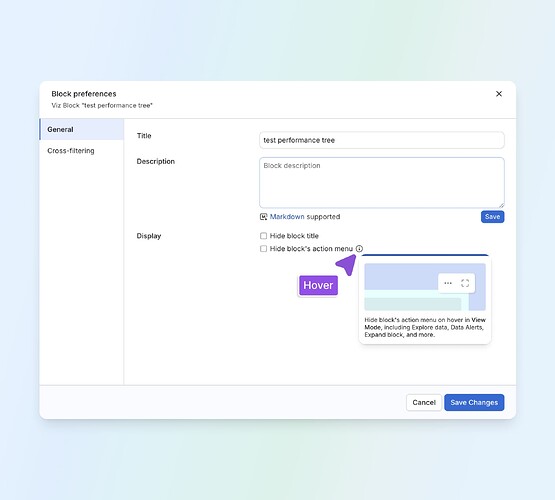This screenshot has height=500, width=555.
Task: Focus the Title input field
Action: point(382,140)
